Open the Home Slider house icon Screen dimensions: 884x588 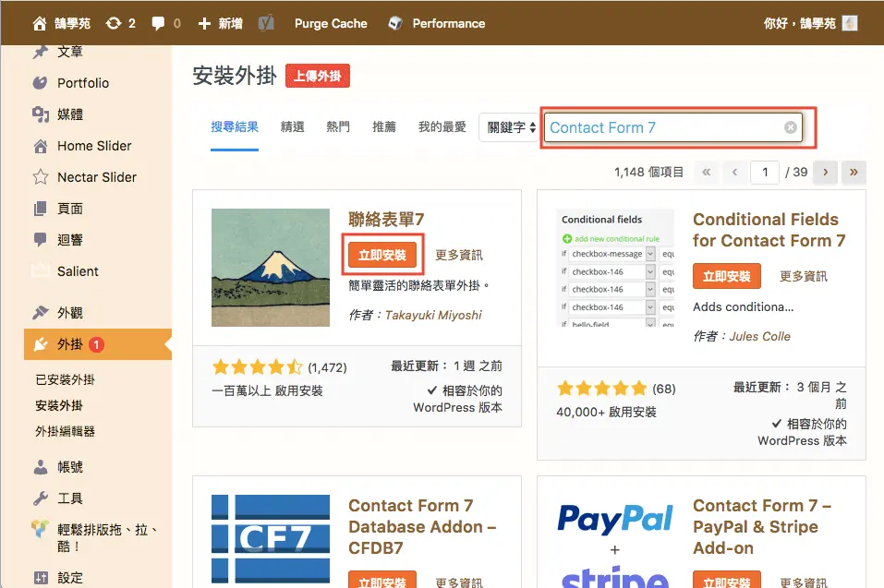pos(40,146)
